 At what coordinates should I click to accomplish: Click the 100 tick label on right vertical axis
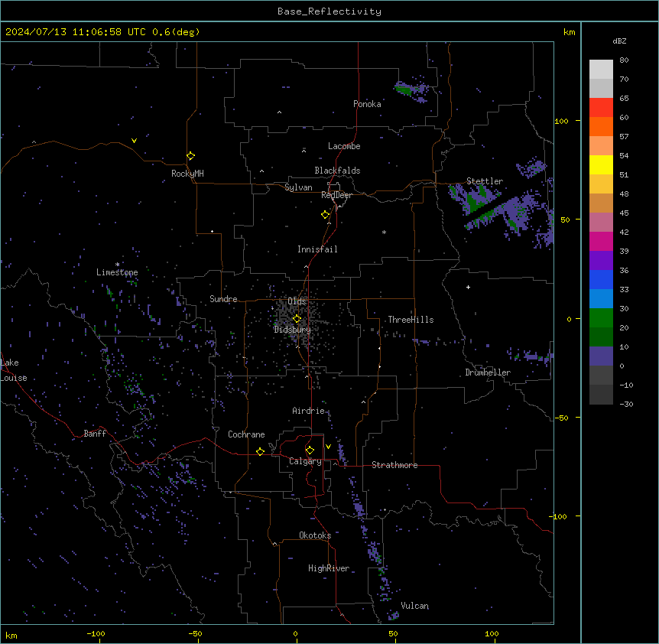point(561,121)
